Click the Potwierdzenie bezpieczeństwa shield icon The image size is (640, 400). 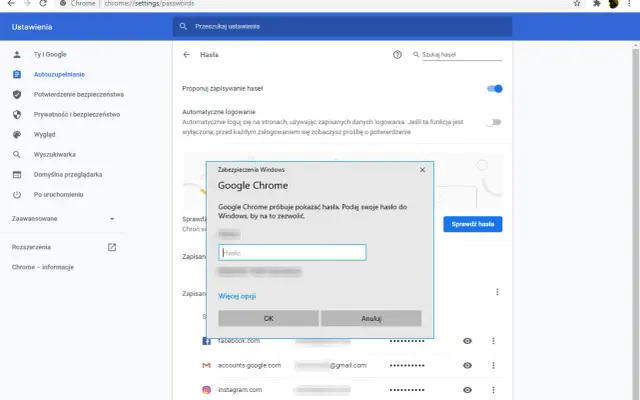17,94
